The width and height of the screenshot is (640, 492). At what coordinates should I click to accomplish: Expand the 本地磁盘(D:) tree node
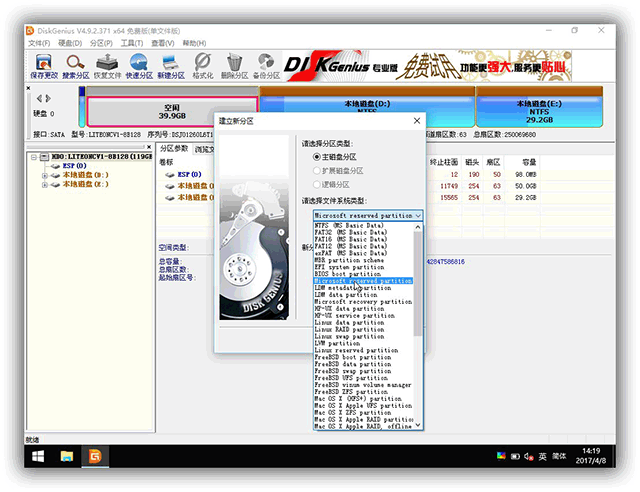point(45,175)
